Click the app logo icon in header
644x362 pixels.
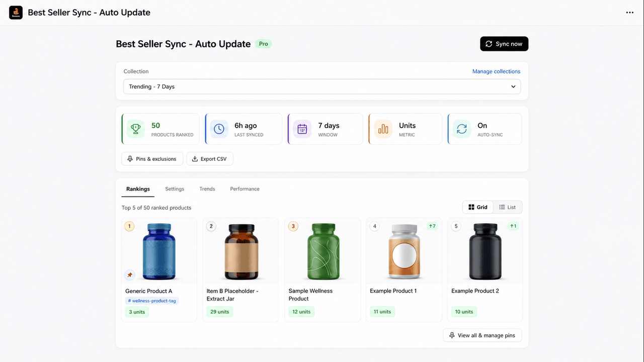(16, 13)
